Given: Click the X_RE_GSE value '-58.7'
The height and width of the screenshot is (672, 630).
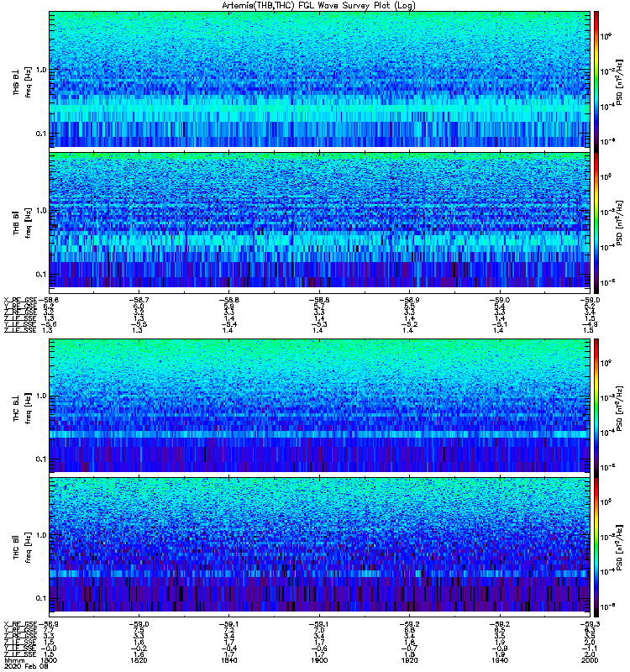Looking at the screenshot, I should point(139,300).
